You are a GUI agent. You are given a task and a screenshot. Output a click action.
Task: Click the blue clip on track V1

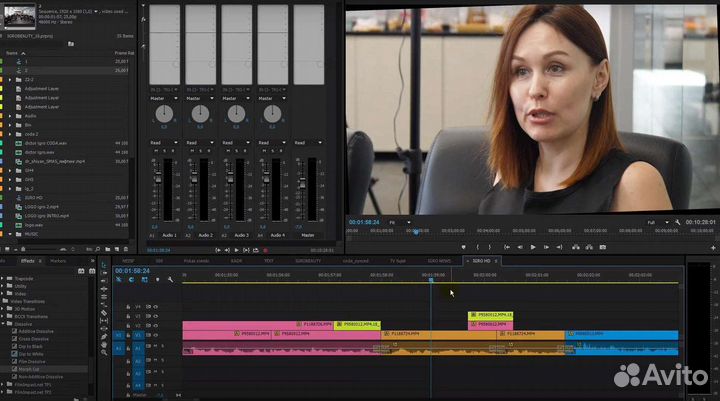(620, 336)
